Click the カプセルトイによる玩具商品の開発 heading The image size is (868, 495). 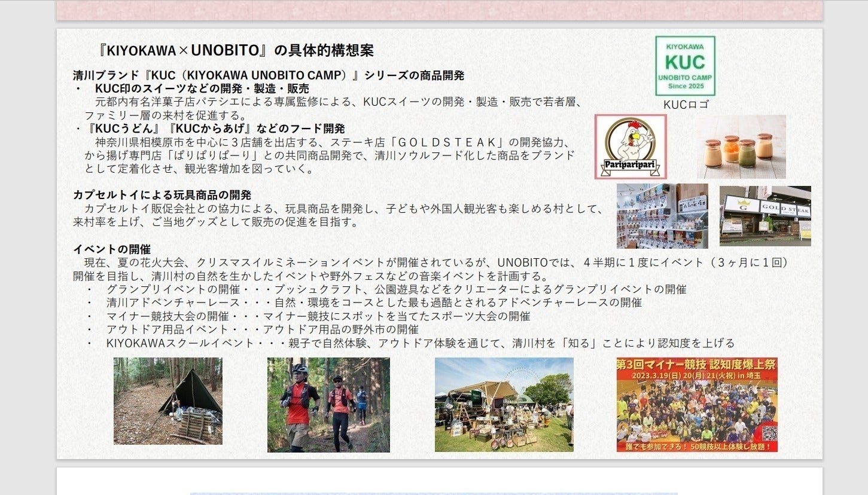[162, 195]
